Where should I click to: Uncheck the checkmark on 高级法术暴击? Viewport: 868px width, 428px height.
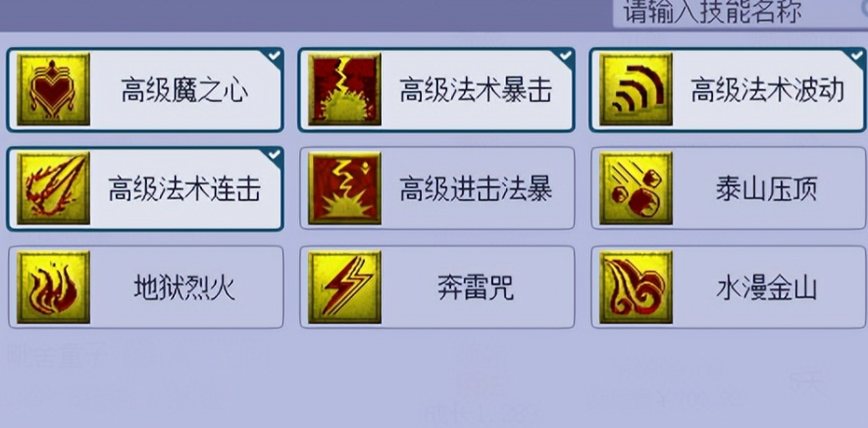[565, 56]
